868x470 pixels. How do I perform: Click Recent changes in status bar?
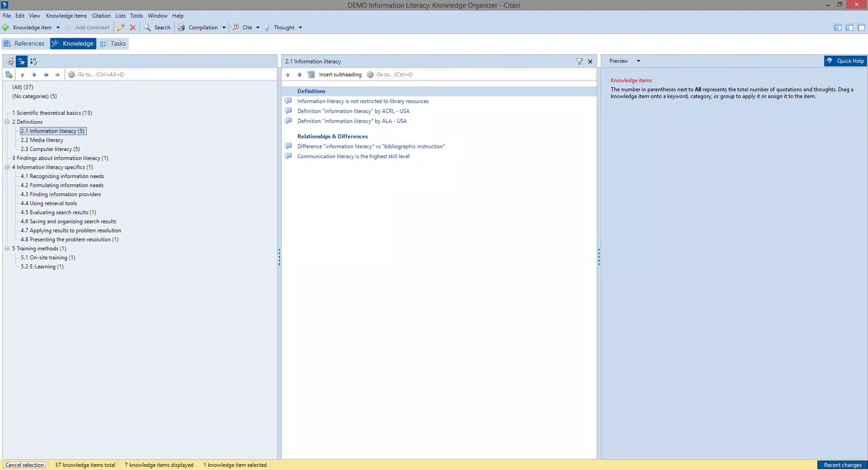842,465
